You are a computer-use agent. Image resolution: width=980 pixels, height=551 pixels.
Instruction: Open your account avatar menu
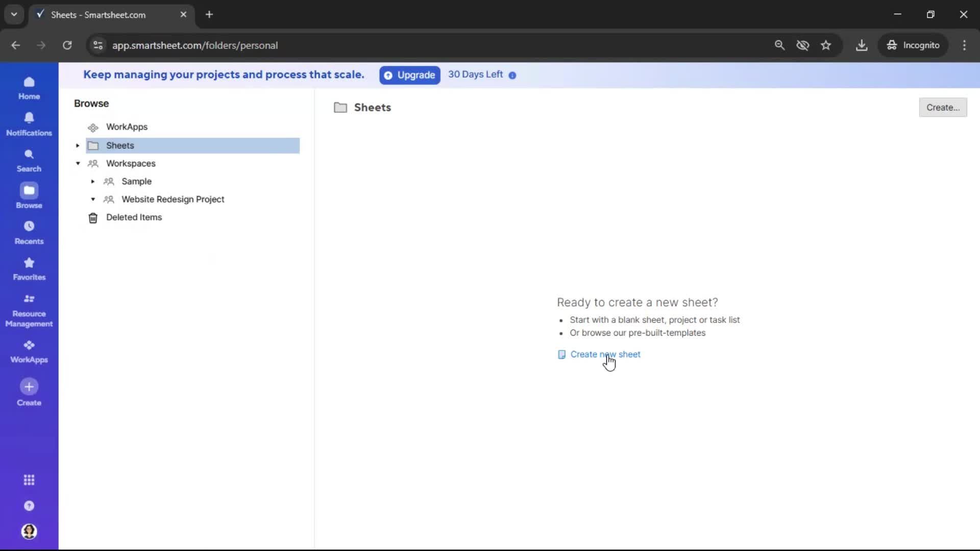coord(29,532)
